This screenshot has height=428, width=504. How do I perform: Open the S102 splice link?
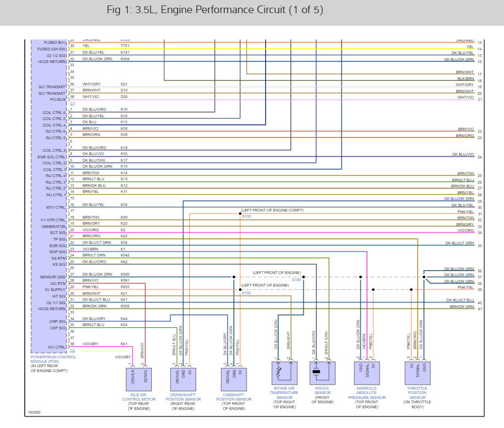click(247, 293)
